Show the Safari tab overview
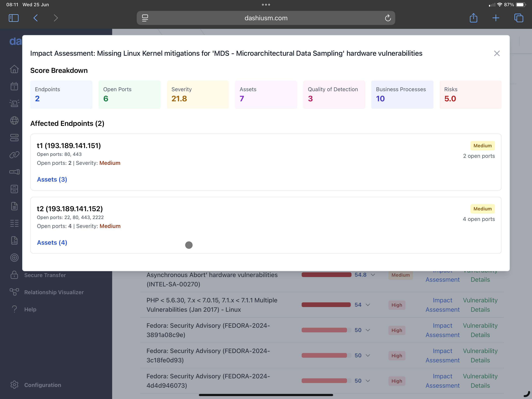This screenshot has width=532, height=399. point(519,18)
